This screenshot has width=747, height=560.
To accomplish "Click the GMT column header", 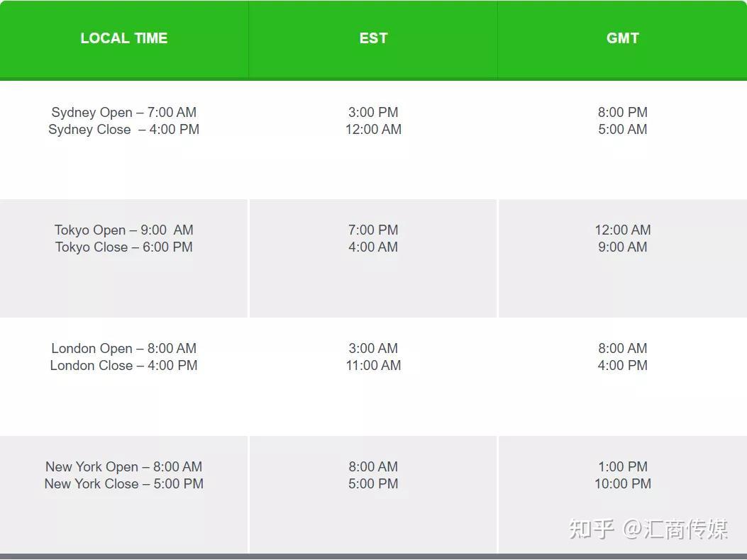I will tap(622, 38).
